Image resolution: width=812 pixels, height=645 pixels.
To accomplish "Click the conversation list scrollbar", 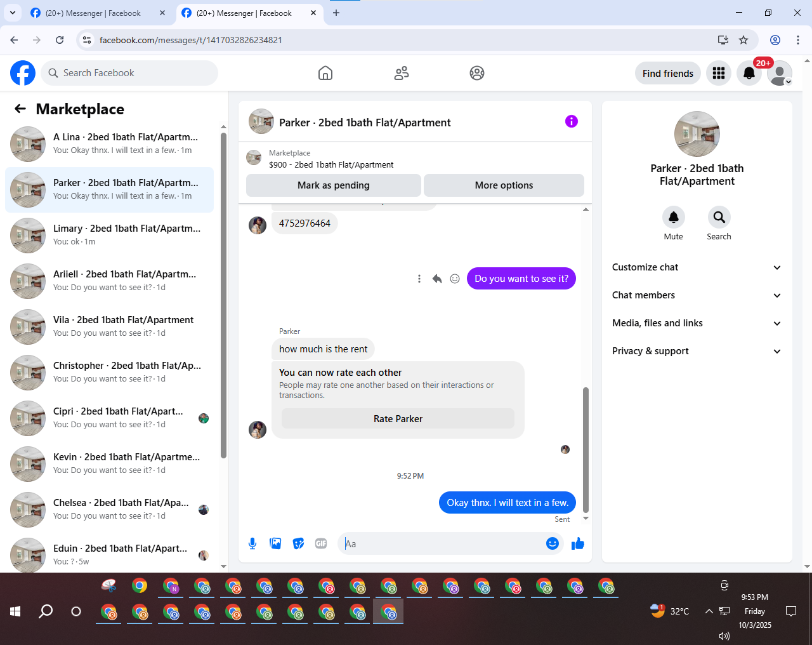I will pos(223,295).
